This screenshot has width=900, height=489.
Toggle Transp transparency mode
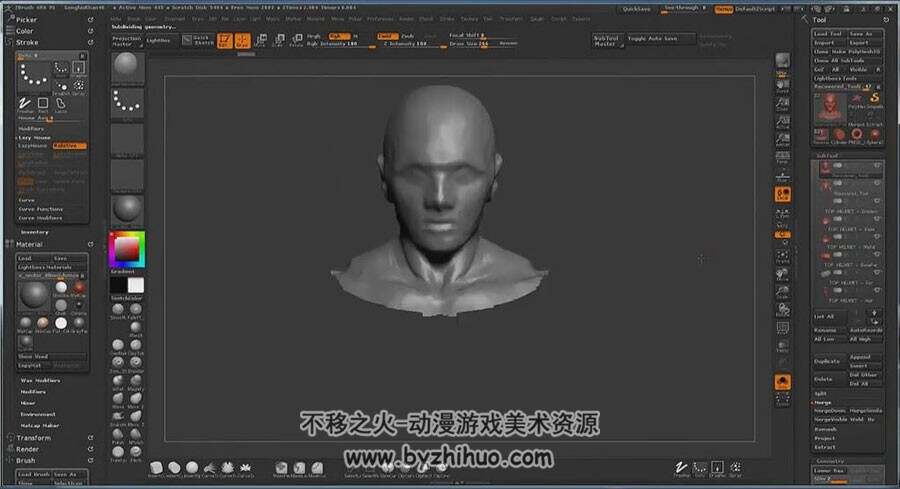782,346
